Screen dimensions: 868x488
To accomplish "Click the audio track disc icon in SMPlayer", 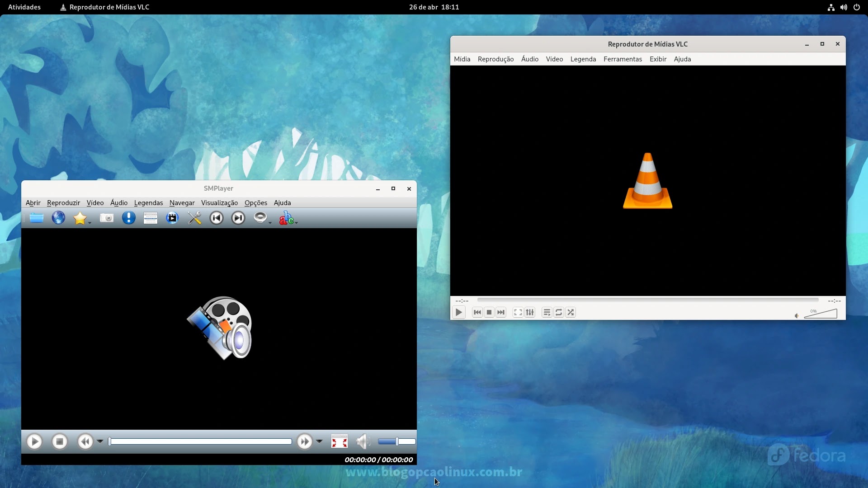I will (x=260, y=218).
